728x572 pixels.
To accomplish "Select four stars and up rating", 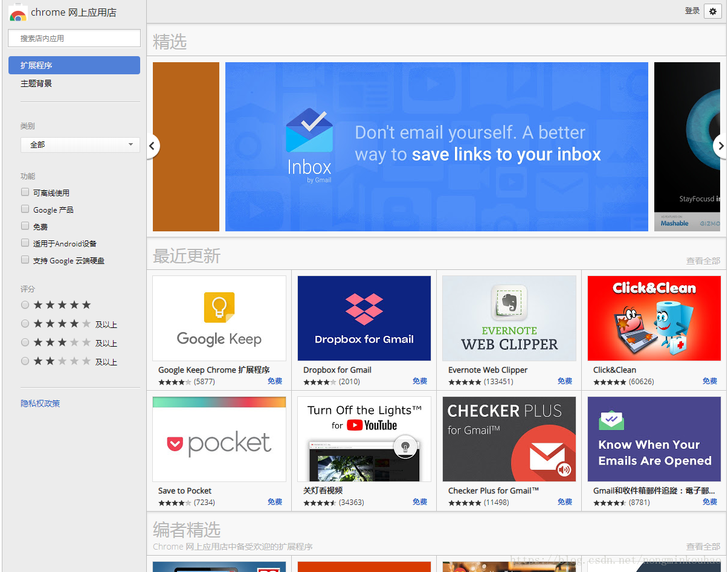I will (25, 324).
